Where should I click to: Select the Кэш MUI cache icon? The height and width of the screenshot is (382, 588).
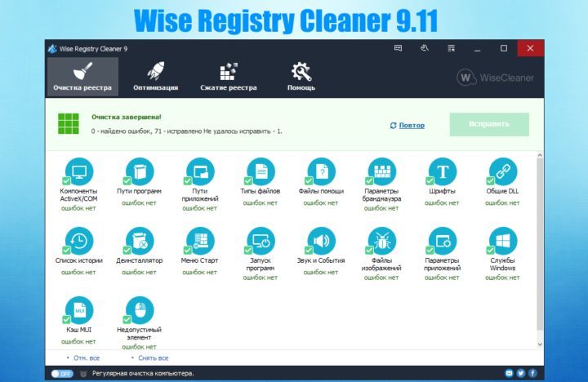click(x=79, y=310)
